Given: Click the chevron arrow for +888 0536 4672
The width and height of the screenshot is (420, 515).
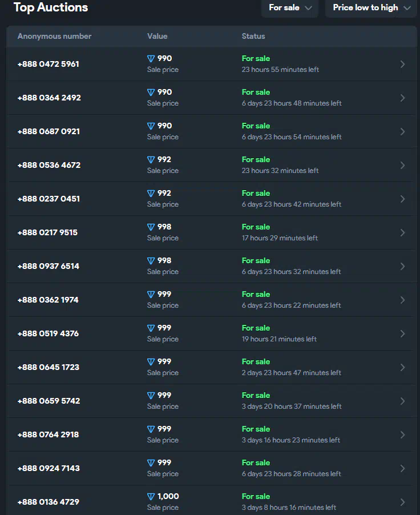Looking at the screenshot, I should (402, 165).
